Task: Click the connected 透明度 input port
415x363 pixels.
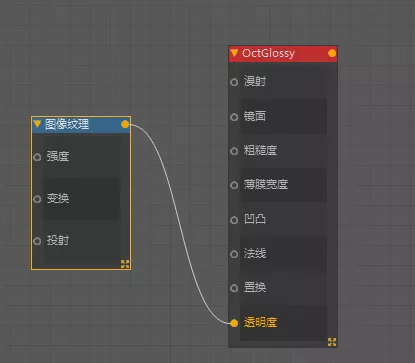Action: click(234, 323)
